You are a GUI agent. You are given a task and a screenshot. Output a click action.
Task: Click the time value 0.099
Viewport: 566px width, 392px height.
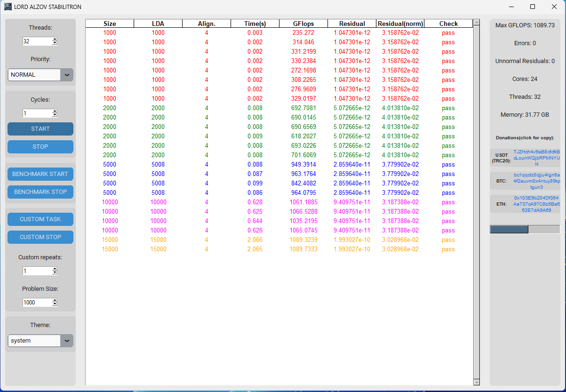[x=255, y=184]
